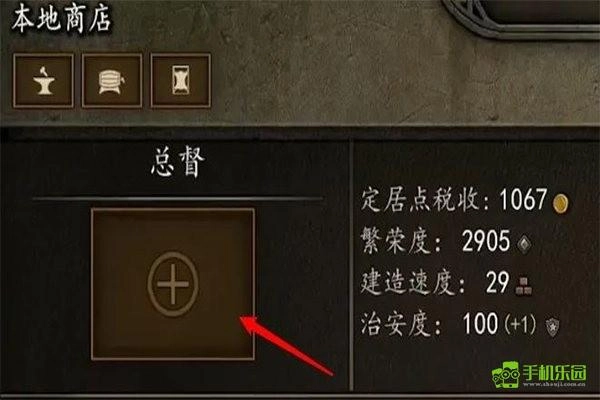Viewport: 600px width, 400px height.
Task: Open the smithy anvil shop icon
Action: coord(43,80)
